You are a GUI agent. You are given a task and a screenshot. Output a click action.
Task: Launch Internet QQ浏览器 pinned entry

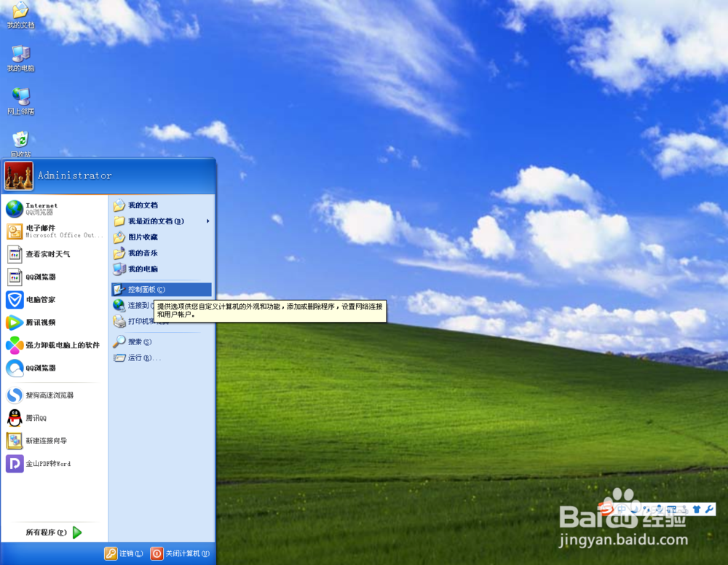click(55, 208)
